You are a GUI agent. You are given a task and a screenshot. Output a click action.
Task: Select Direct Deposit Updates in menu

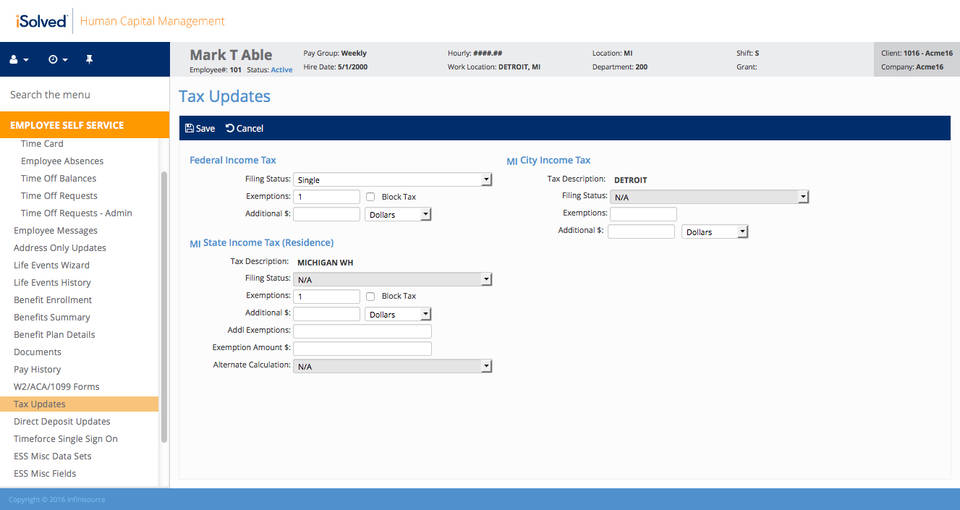coord(62,422)
